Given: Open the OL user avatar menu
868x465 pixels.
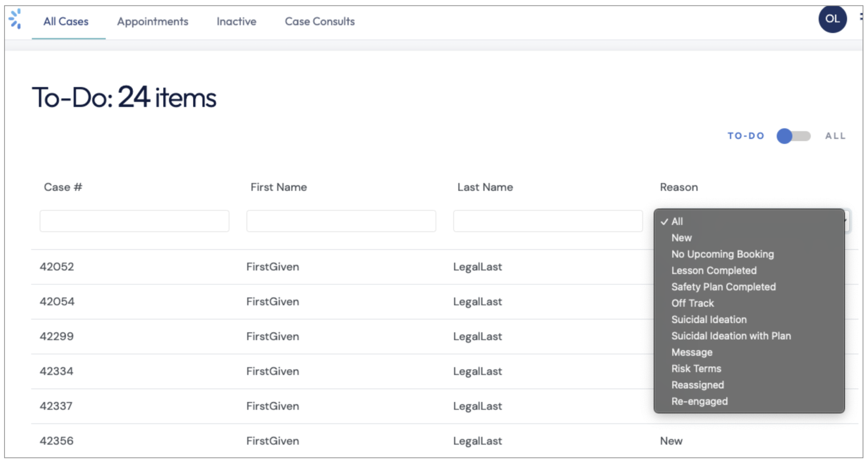Looking at the screenshot, I should coord(832,19).
